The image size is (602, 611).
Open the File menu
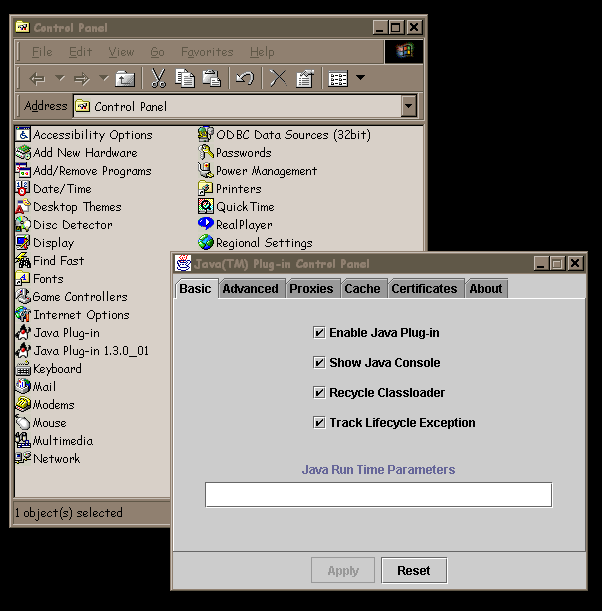42,52
